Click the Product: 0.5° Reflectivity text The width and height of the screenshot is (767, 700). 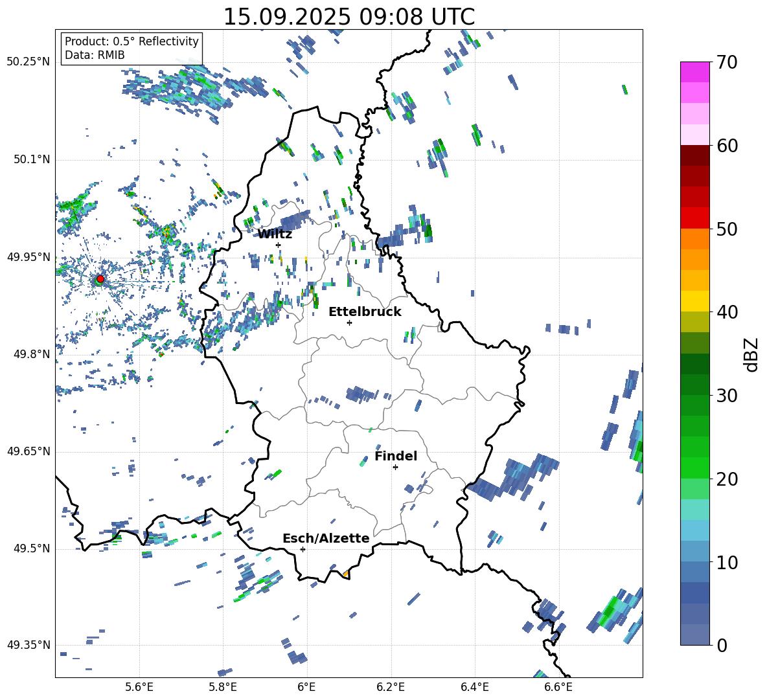(x=132, y=41)
